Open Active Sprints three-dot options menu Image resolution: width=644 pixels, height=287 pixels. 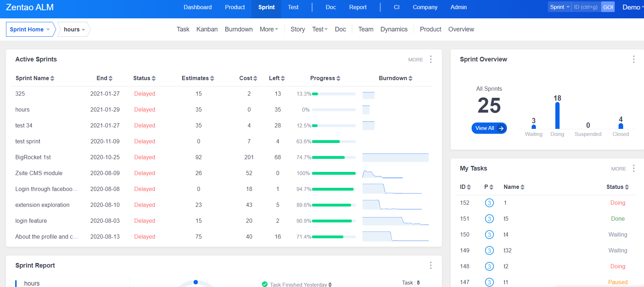tap(431, 59)
